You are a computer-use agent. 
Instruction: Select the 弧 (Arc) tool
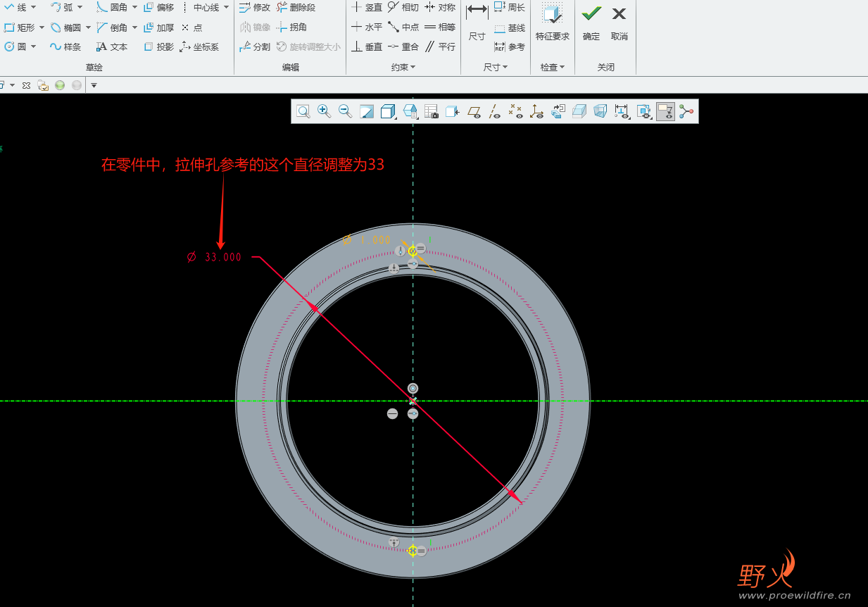62,7
